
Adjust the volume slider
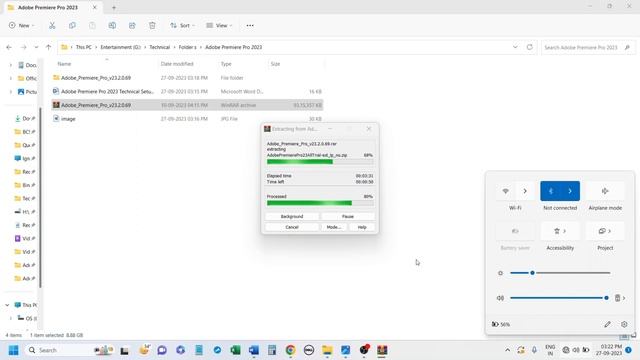(x=560, y=298)
